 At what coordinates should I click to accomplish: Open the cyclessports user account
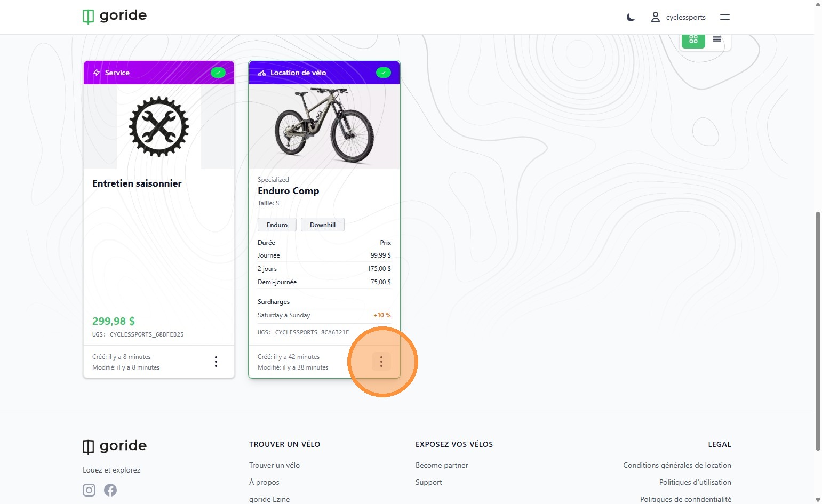(x=678, y=18)
